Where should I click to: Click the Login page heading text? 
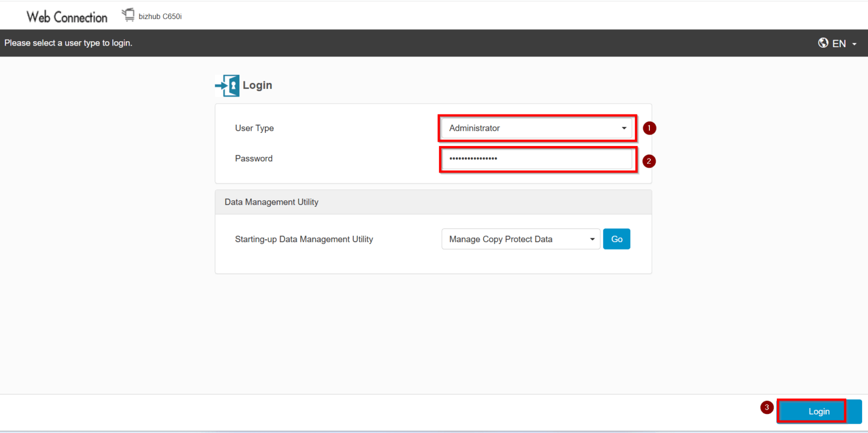(x=257, y=85)
